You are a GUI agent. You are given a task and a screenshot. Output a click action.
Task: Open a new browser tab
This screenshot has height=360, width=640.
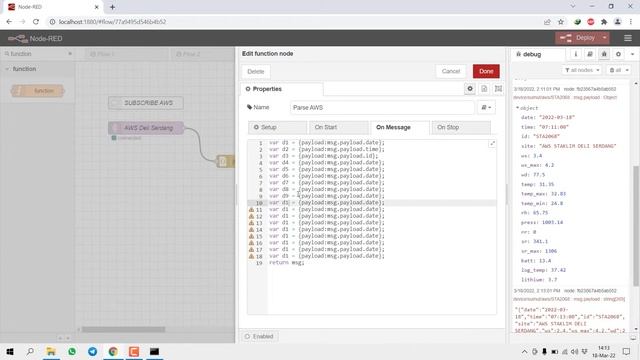112,7
